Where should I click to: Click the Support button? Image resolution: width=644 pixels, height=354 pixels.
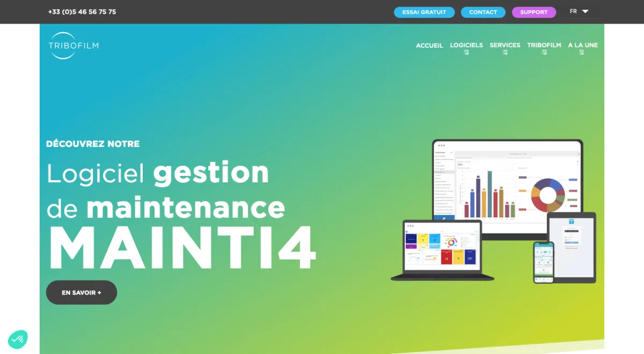(x=534, y=12)
